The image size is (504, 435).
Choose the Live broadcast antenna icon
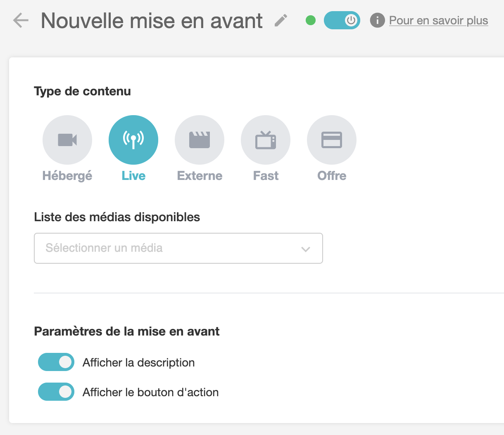(133, 140)
